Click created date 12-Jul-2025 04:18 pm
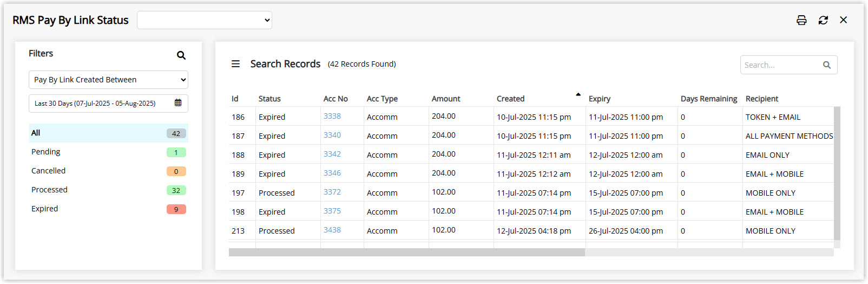Viewport: 868px width, 284px height. click(534, 231)
